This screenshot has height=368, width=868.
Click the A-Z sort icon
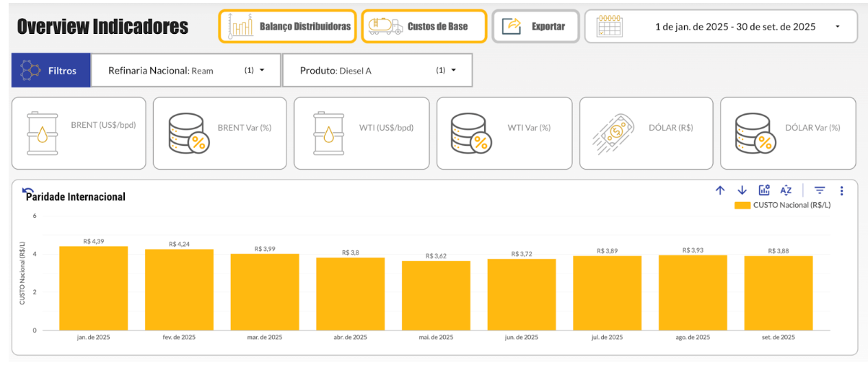(x=786, y=190)
